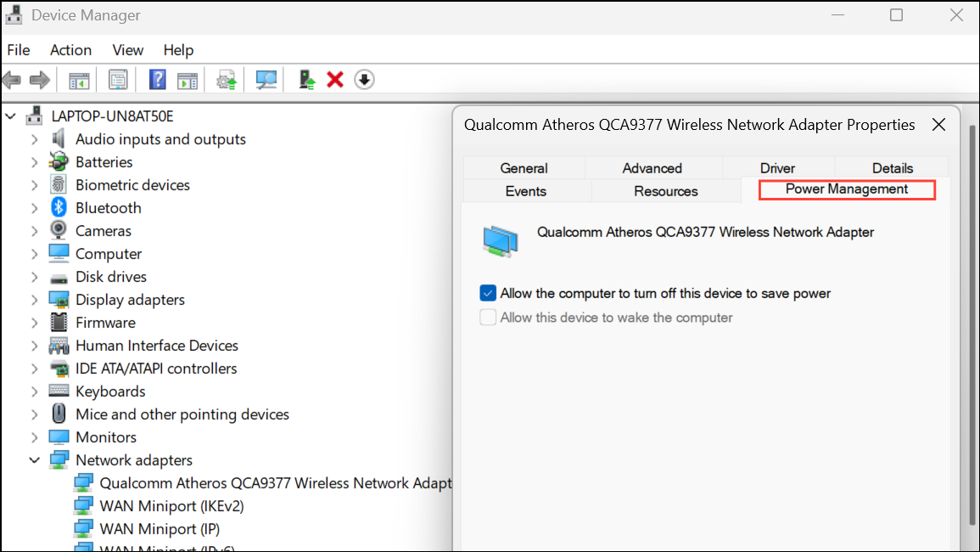
Task: Select WAN Miniport (IP) adapter
Action: click(x=160, y=529)
